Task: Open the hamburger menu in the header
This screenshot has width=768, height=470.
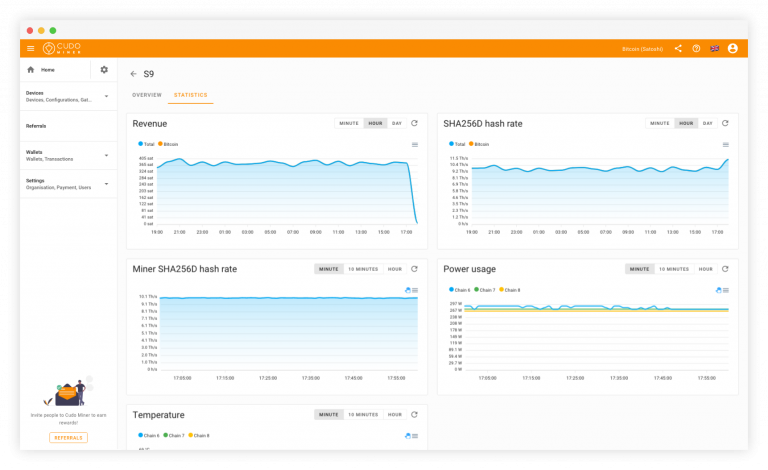Action: pyautogui.click(x=30, y=48)
